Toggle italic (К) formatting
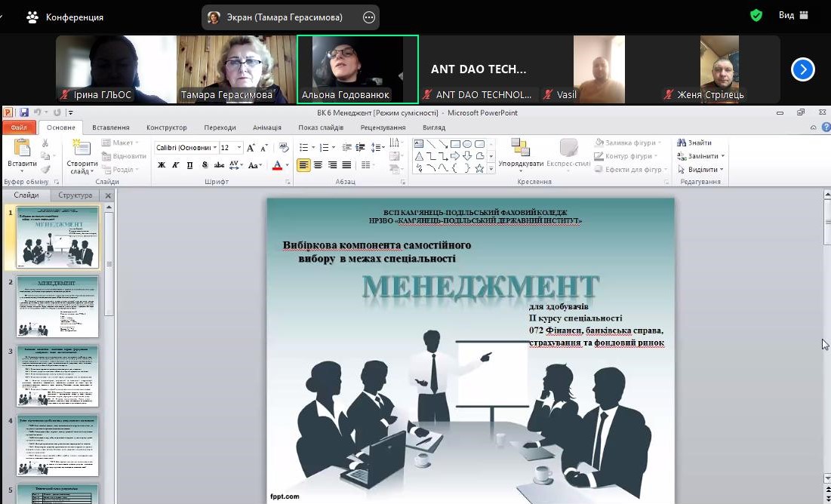Image resolution: width=831 pixels, height=504 pixels. coord(176,165)
